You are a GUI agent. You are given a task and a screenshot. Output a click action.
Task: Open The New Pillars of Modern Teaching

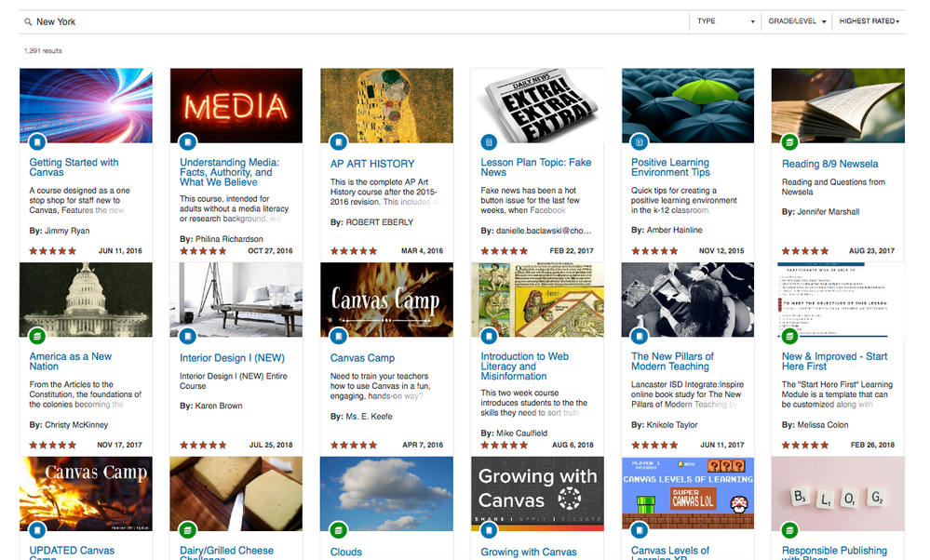coord(672,361)
